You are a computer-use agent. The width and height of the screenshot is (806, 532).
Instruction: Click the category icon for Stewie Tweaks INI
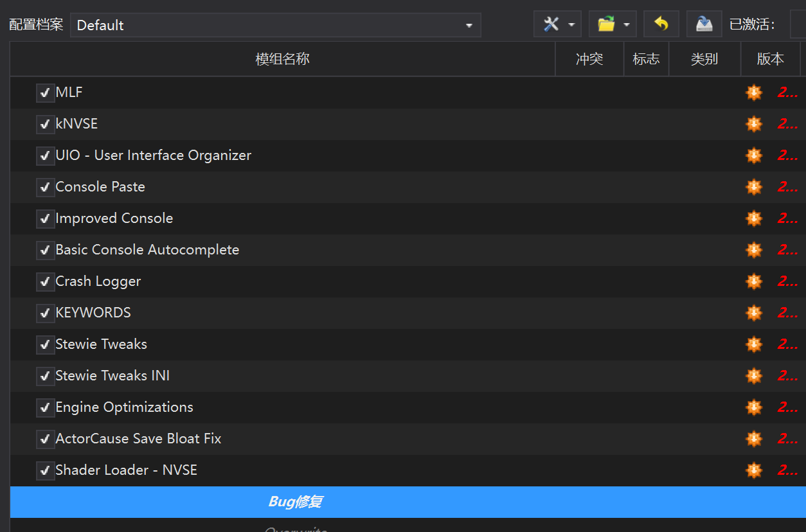753,376
